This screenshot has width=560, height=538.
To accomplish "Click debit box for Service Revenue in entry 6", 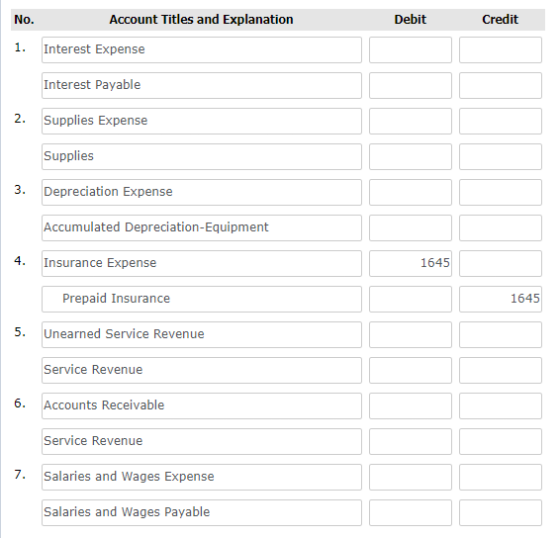I will pos(410,441).
